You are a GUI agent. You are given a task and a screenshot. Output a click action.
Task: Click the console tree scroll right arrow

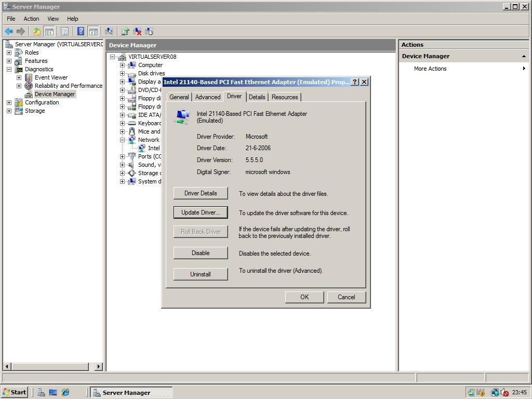pyautogui.click(x=99, y=366)
